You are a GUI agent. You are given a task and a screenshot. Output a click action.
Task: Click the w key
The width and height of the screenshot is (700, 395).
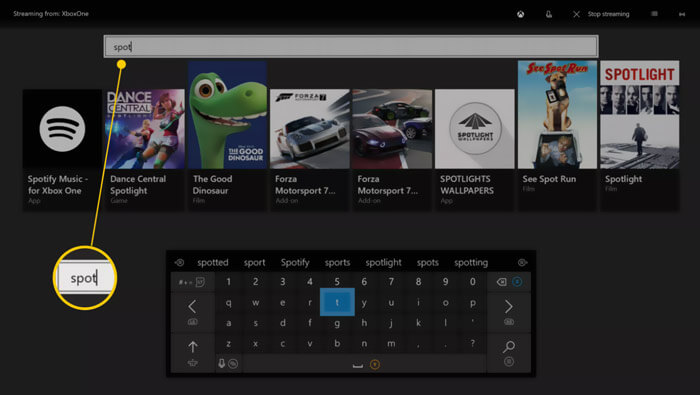255,303
